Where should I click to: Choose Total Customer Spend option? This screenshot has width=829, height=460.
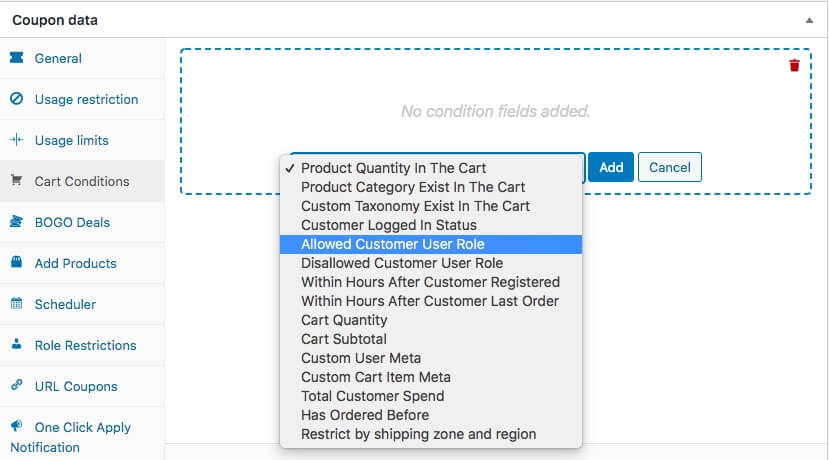click(x=431, y=397)
